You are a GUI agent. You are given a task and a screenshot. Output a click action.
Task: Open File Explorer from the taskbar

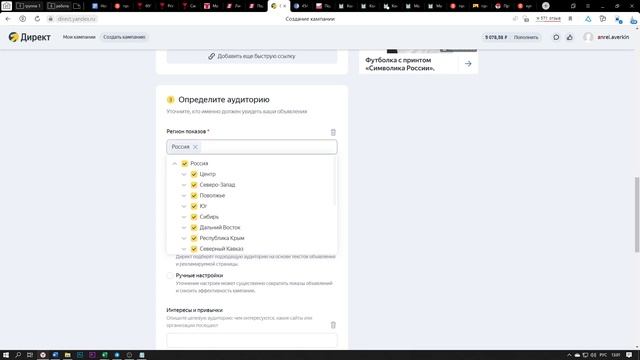[67, 355]
